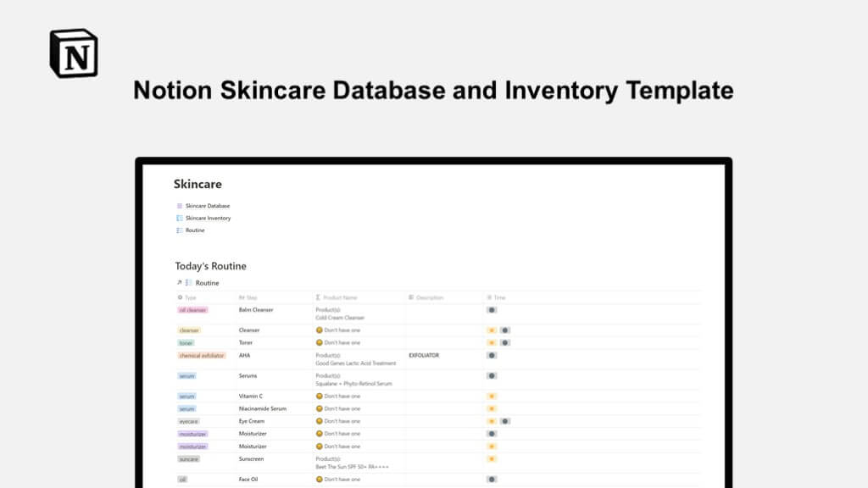This screenshot has width=868, height=488.
Task: Click the sun tag in the Sunscreen row
Action: [x=492, y=458]
